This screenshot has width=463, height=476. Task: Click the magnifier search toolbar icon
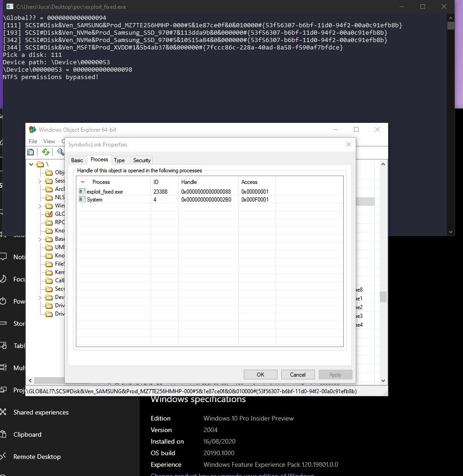point(61,152)
